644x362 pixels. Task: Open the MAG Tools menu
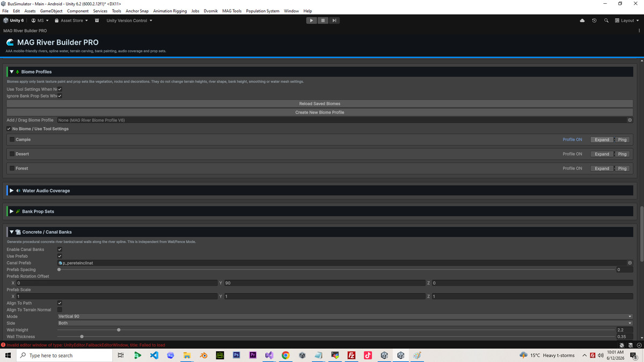click(x=232, y=11)
